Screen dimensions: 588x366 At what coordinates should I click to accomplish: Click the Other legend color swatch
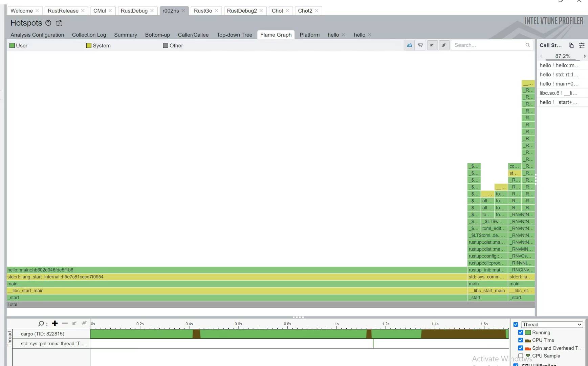click(x=166, y=45)
